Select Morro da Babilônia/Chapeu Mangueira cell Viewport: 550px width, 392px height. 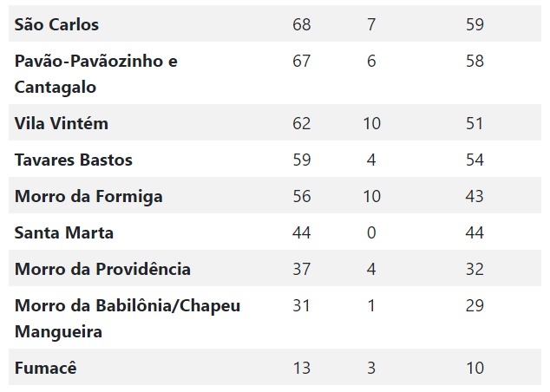coord(128,319)
